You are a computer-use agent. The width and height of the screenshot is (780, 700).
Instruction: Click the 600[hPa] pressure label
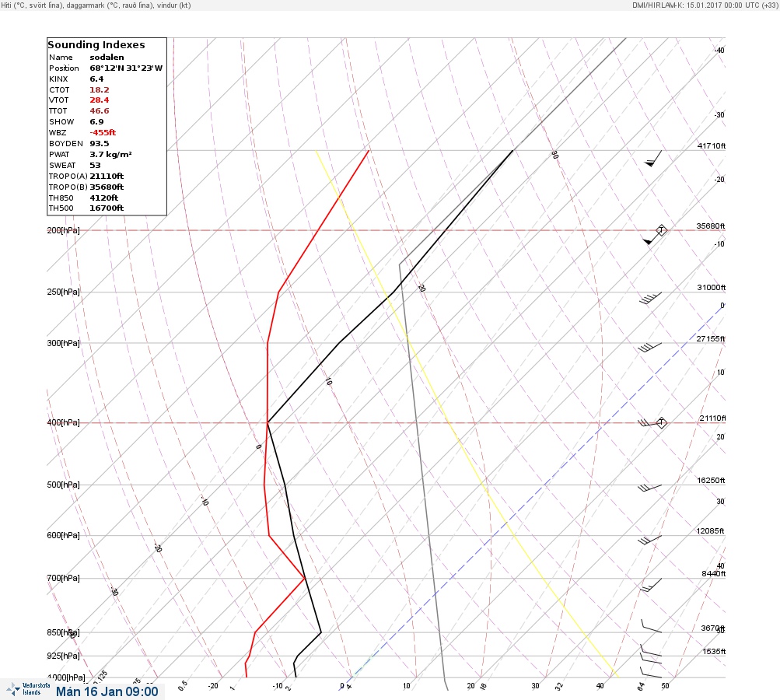63,535
